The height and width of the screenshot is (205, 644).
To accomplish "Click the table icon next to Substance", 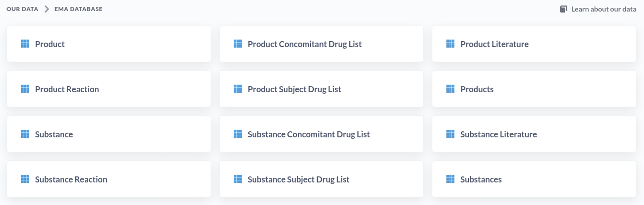I will 25,134.
